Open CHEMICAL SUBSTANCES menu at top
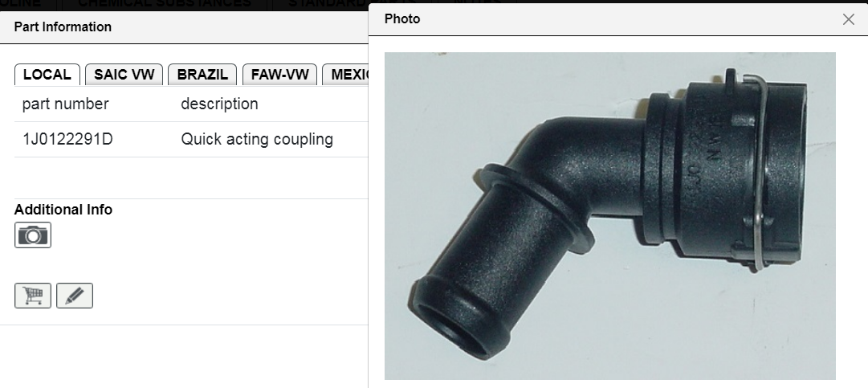868x388 pixels. coord(165,3)
